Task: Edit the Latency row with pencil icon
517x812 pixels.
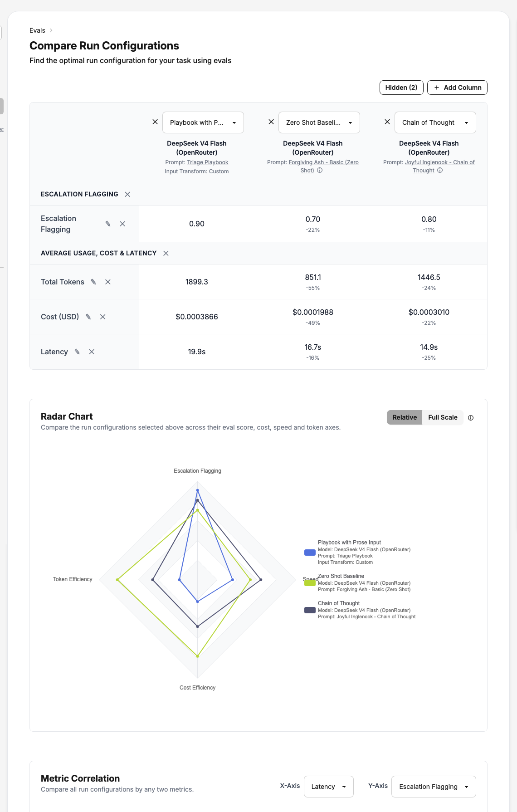Action: [x=77, y=352]
